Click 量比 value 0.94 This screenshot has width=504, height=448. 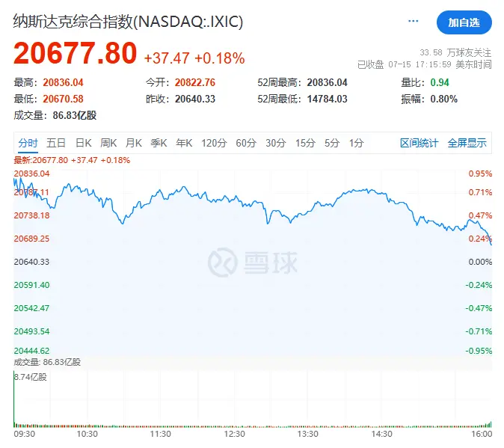pos(440,82)
